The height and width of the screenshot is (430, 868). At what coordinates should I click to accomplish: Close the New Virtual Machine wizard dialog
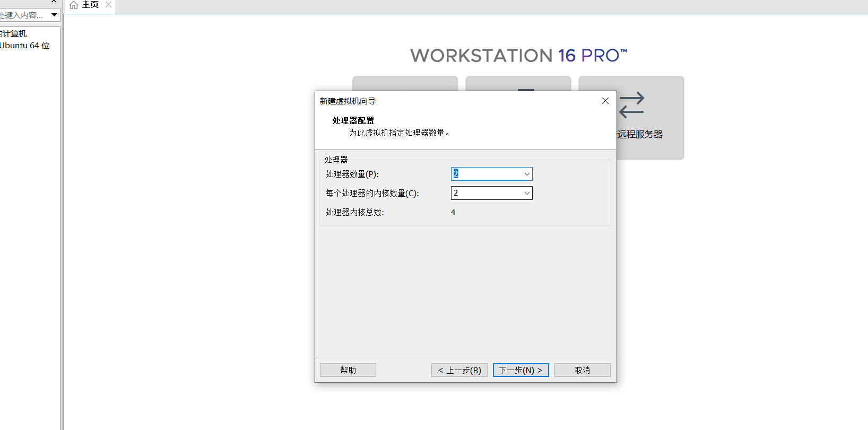pyautogui.click(x=605, y=101)
